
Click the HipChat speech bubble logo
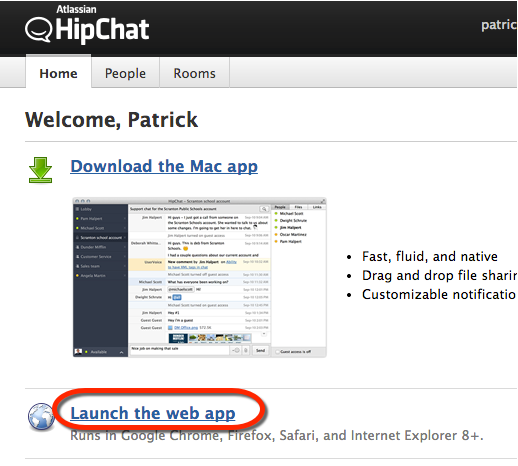pyautogui.click(x=38, y=29)
